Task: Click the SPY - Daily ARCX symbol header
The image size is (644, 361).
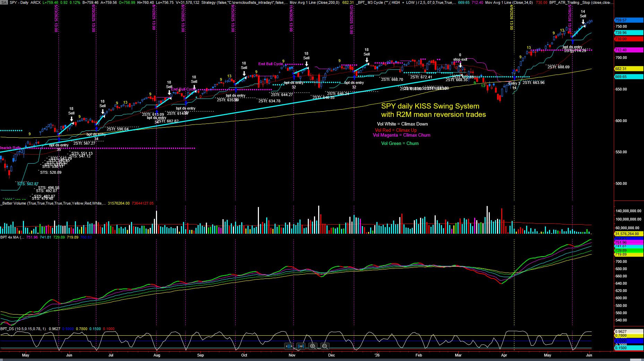Action: point(25,2)
